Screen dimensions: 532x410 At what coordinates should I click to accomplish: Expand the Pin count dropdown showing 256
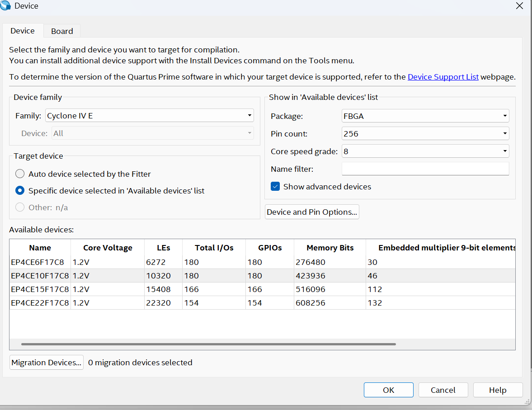(425, 134)
